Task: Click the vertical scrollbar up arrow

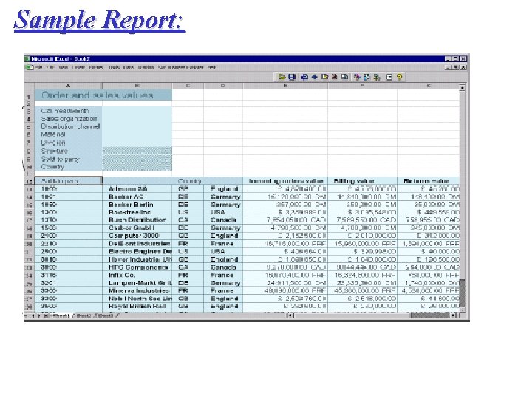Action: pyautogui.click(x=462, y=87)
